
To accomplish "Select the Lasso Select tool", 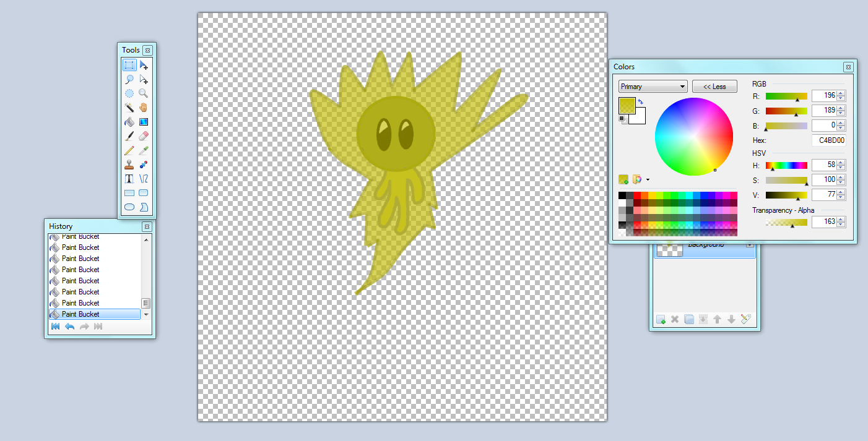I will (x=129, y=79).
